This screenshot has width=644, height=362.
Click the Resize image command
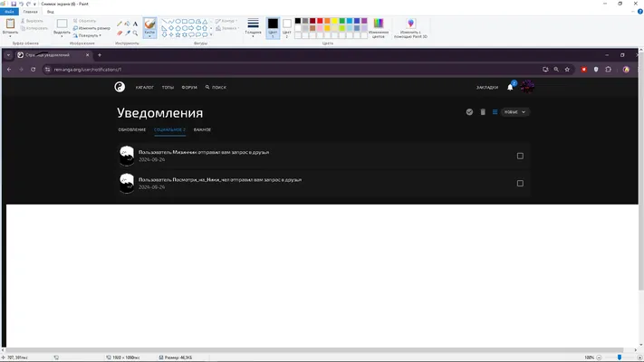click(91, 28)
